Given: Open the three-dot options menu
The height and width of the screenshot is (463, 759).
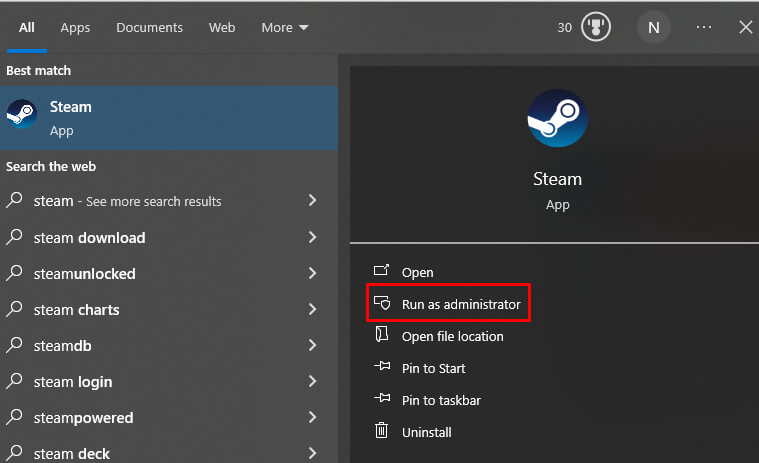Looking at the screenshot, I should coord(704,28).
